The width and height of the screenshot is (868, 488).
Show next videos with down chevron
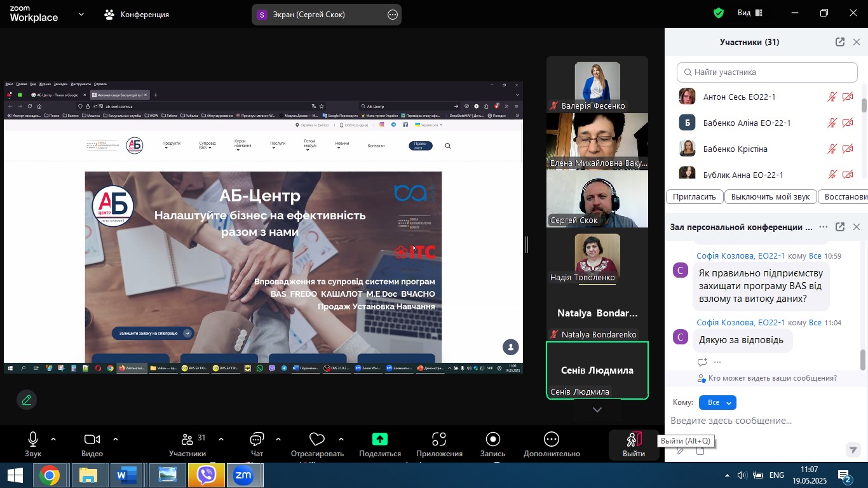597,410
